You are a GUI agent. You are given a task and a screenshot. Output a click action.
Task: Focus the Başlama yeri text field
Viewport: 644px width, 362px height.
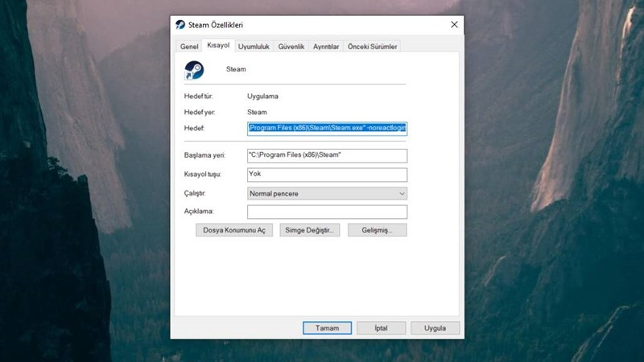tap(327, 156)
